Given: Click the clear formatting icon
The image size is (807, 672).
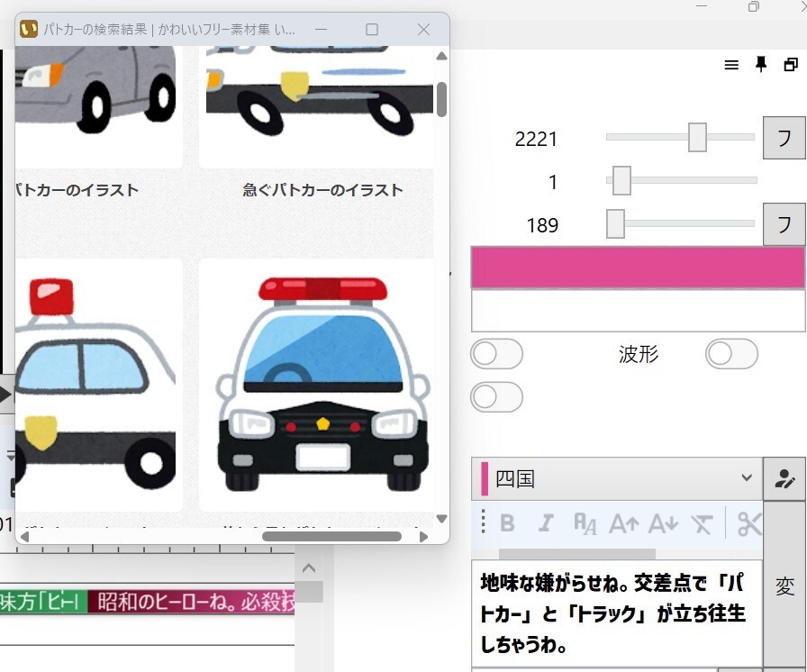Looking at the screenshot, I should coord(702,523).
